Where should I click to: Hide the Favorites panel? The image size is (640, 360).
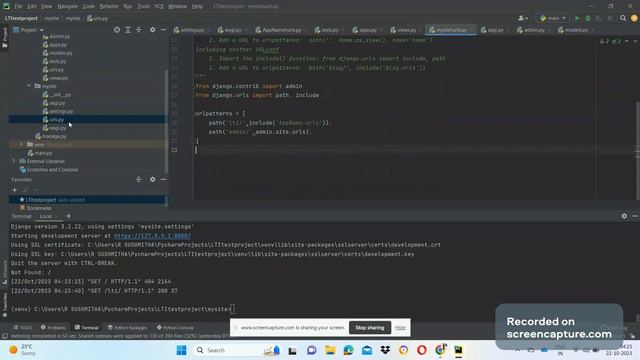(x=163, y=180)
